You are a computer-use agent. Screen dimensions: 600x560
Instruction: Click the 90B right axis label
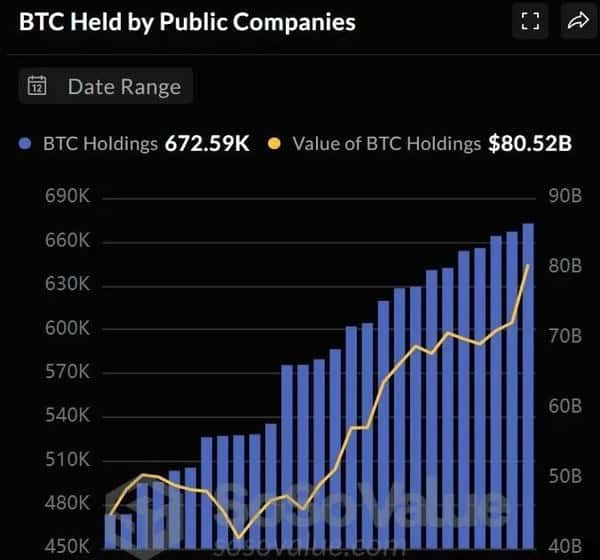click(x=564, y=197)
